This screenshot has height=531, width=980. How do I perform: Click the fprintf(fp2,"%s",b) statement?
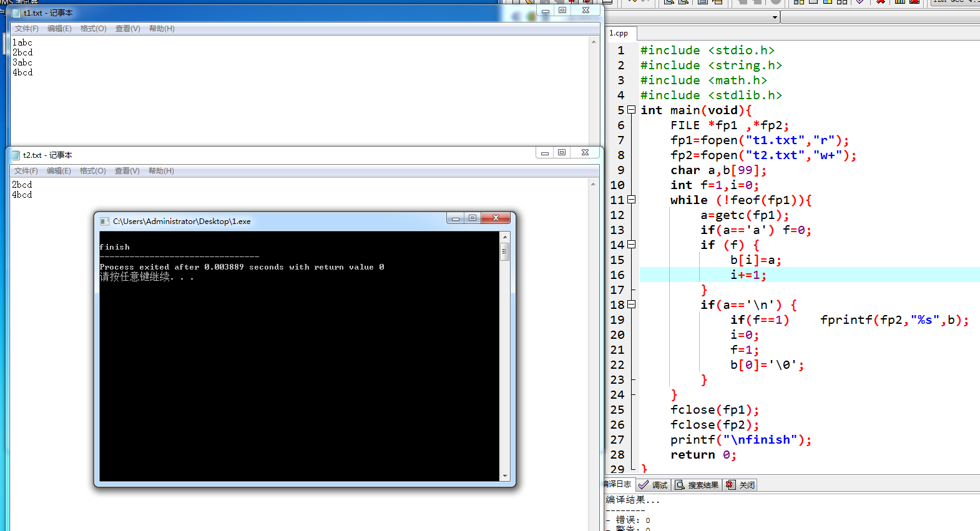click(x=895, y=319)
